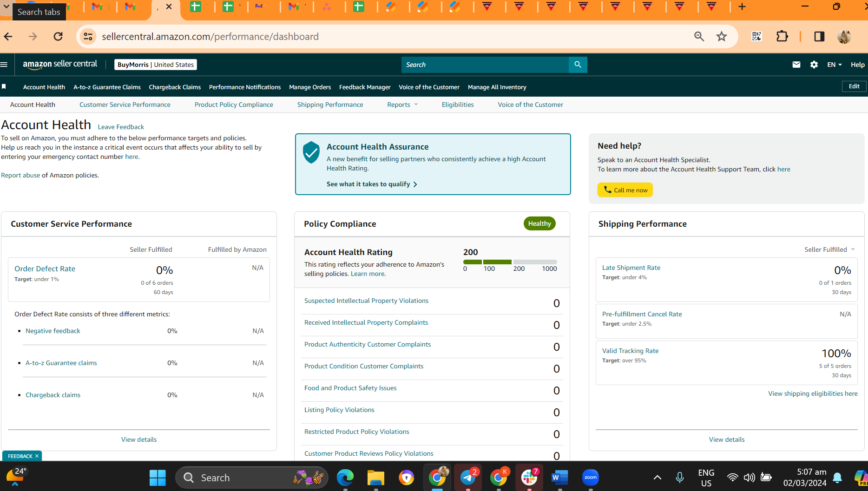Click the search magnifier button in Seller Central
Image resolution: width=868 pixels, height=491 pixels.
tap(578, 65)
